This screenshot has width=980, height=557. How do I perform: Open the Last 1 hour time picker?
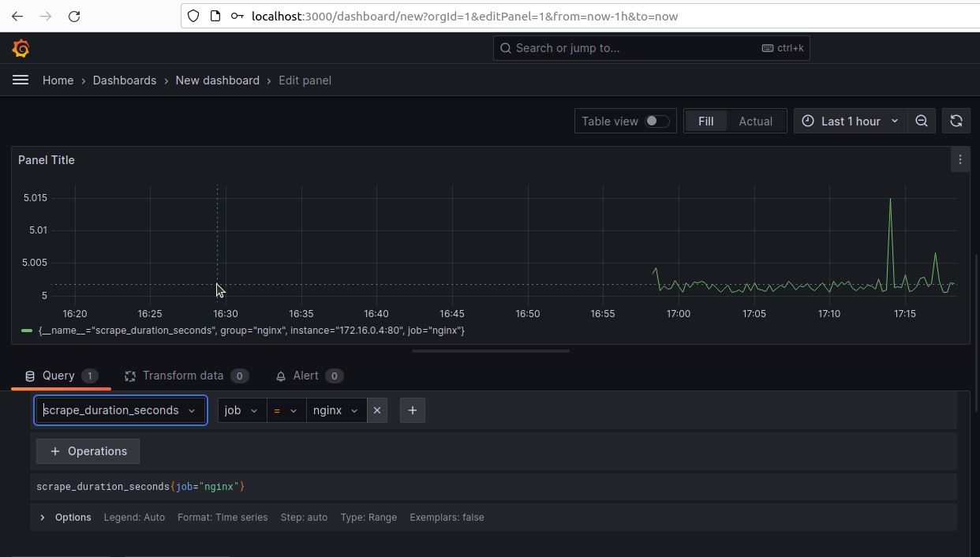click(x=850, y=121)
